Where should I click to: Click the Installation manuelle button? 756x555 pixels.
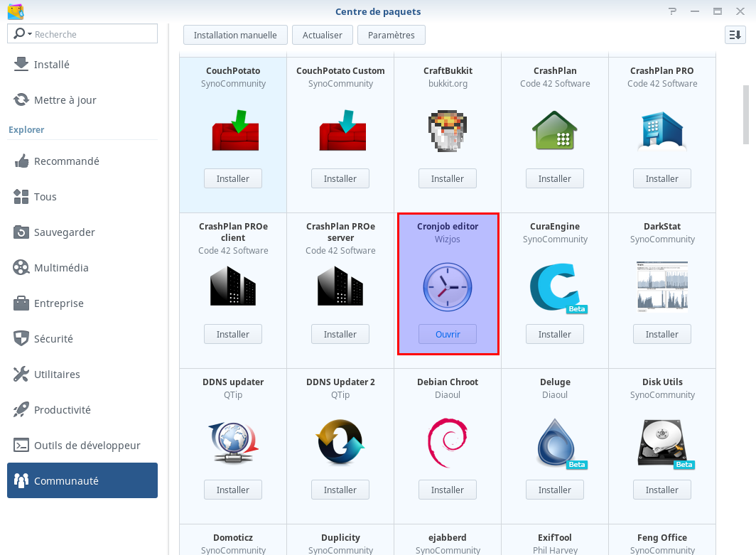pos(235,36)
